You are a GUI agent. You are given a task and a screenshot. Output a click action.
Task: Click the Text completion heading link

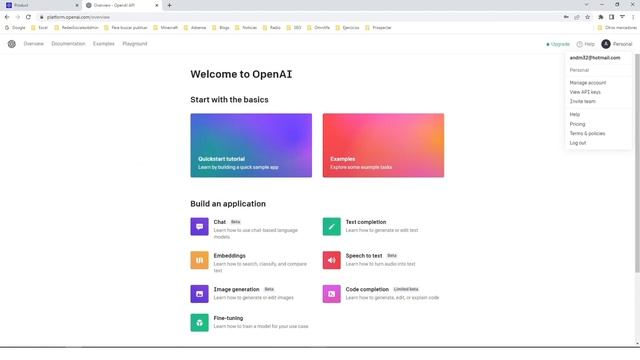coord(366,222)
